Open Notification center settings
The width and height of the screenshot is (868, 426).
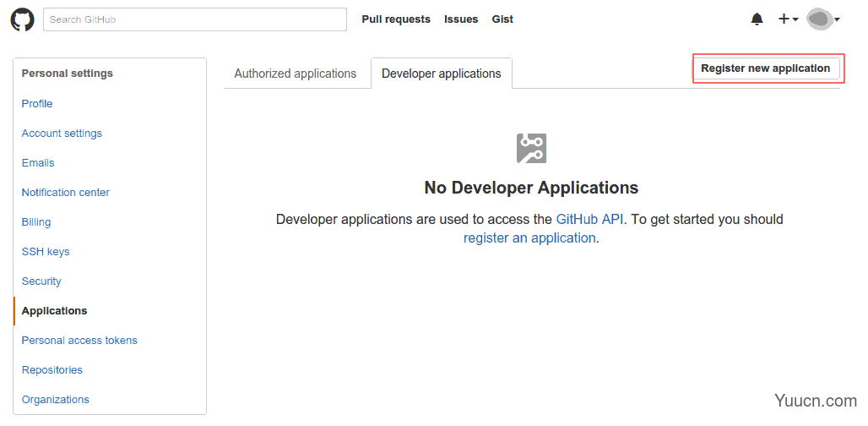point(66,193)
